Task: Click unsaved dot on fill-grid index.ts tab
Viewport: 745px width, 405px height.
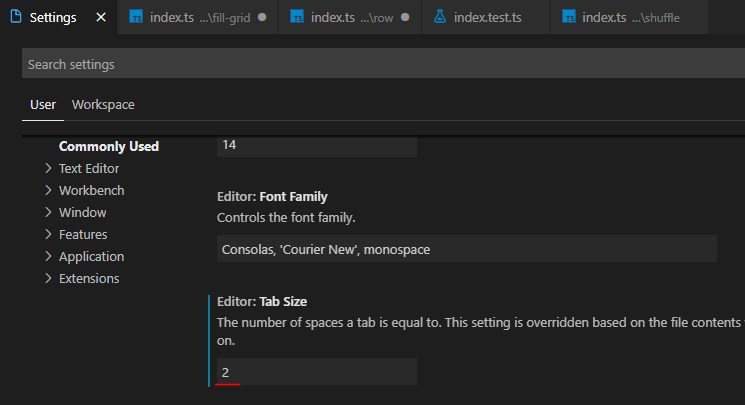Action: [262, 17]
